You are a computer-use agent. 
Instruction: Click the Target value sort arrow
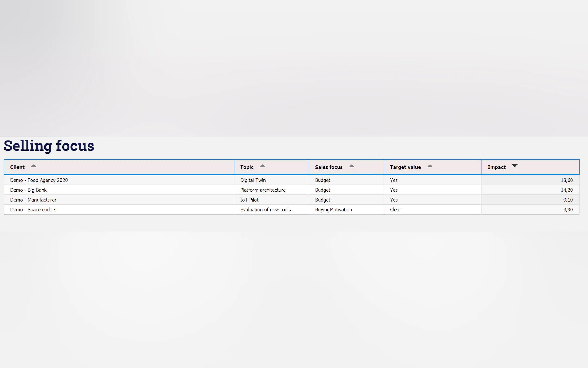tap(430, 166)
